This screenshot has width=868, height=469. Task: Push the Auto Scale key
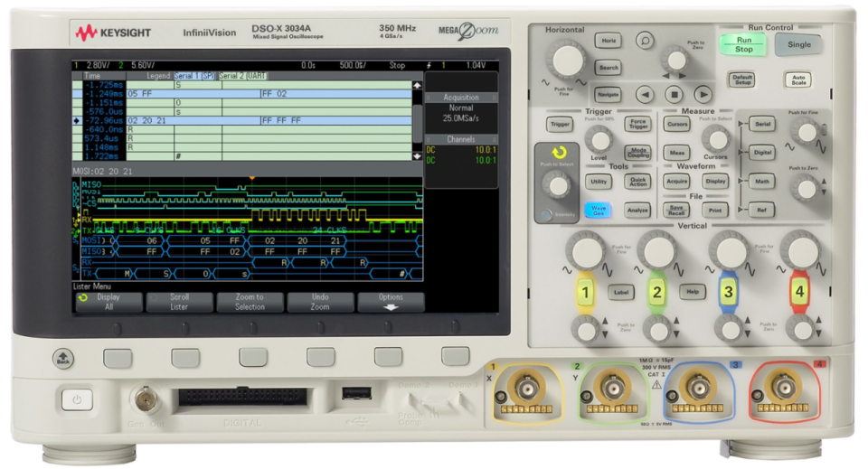pos(797,80)
